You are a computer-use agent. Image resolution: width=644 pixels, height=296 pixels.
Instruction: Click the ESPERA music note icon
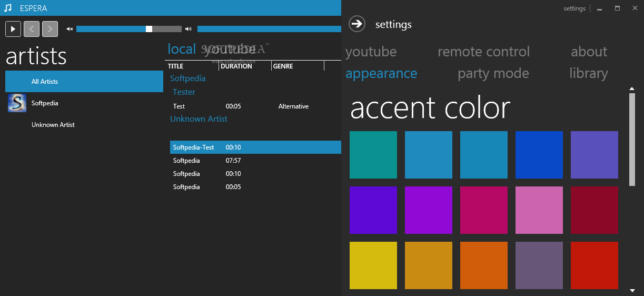coord(8,8)
